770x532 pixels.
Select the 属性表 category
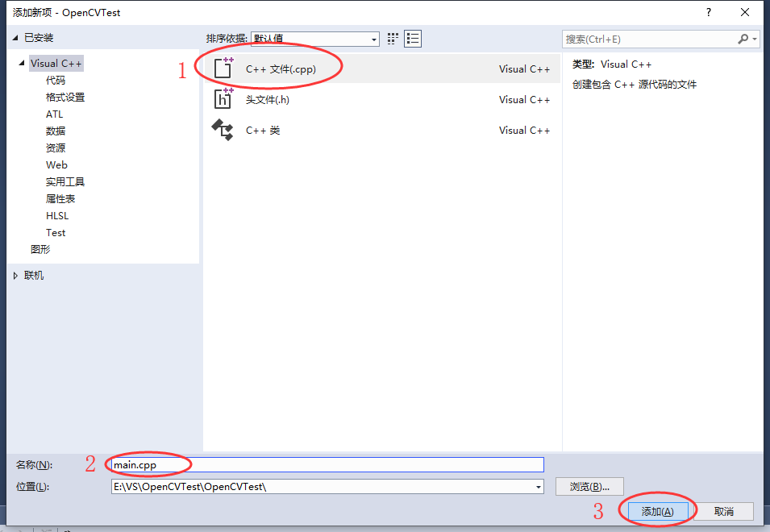tap(60, 199)
